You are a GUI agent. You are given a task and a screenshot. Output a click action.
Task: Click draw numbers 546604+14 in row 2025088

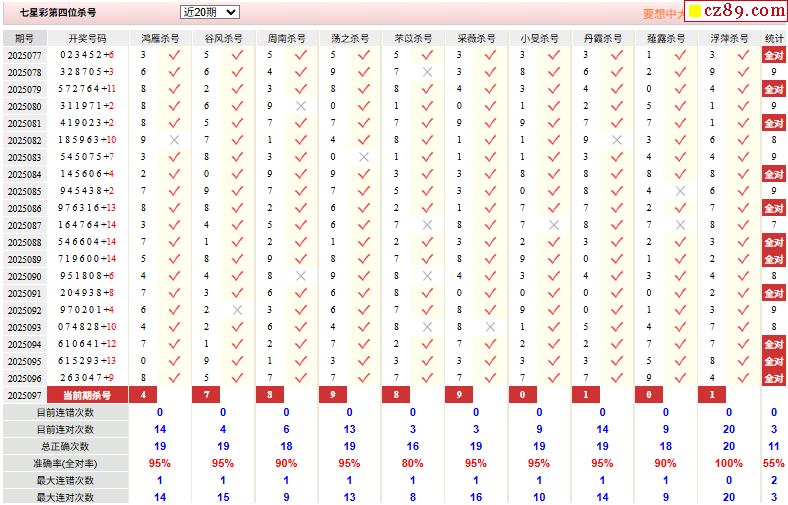pyautogui.click(x=87, y=242)
